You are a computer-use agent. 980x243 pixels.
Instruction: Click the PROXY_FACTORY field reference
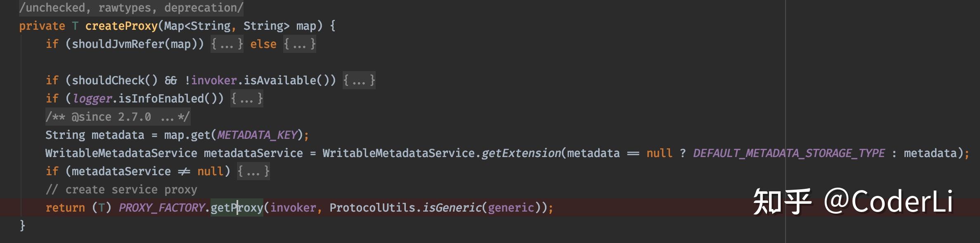click(x=161, y=207)
